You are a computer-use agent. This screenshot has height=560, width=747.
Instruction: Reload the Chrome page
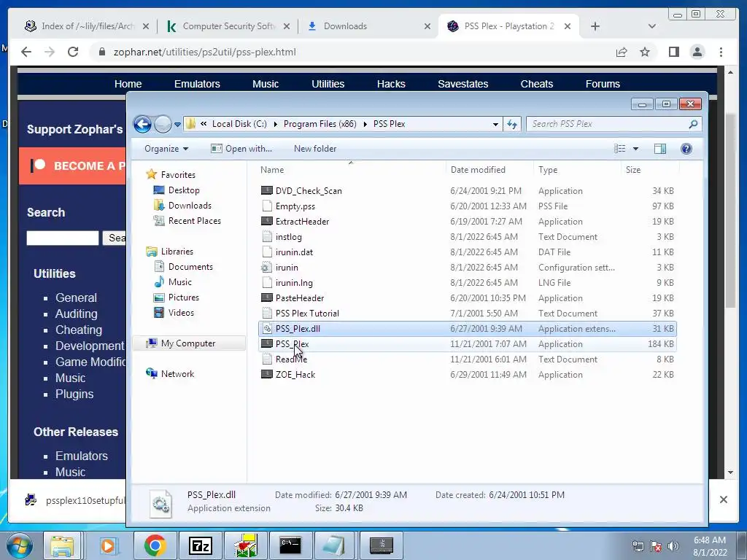tap(73, 52)
